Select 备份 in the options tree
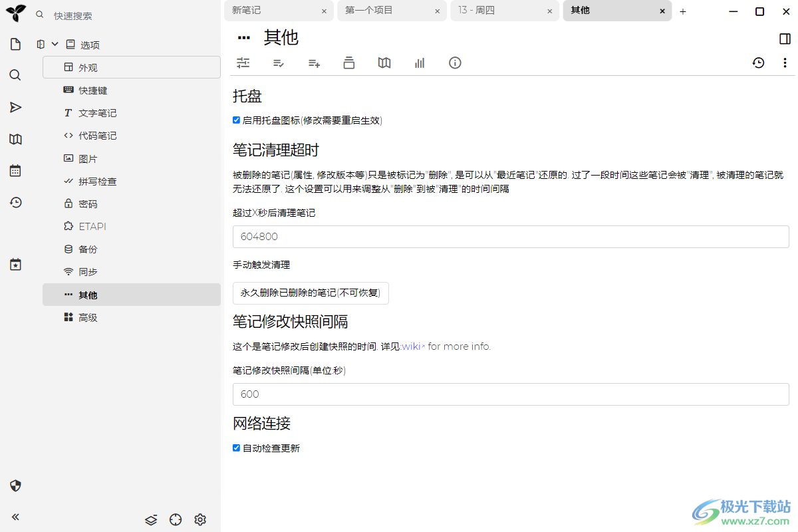This screenshot has width=798, height=532. click(x=132, y=249)
